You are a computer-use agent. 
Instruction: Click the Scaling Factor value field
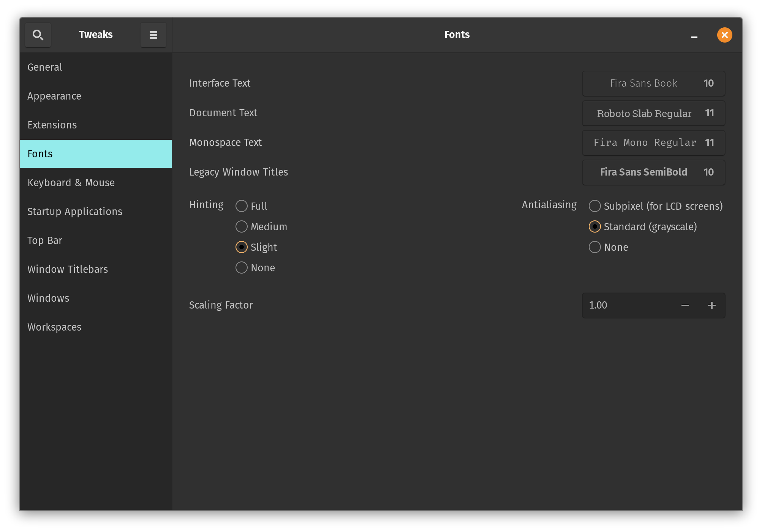(x=627, y=306)
